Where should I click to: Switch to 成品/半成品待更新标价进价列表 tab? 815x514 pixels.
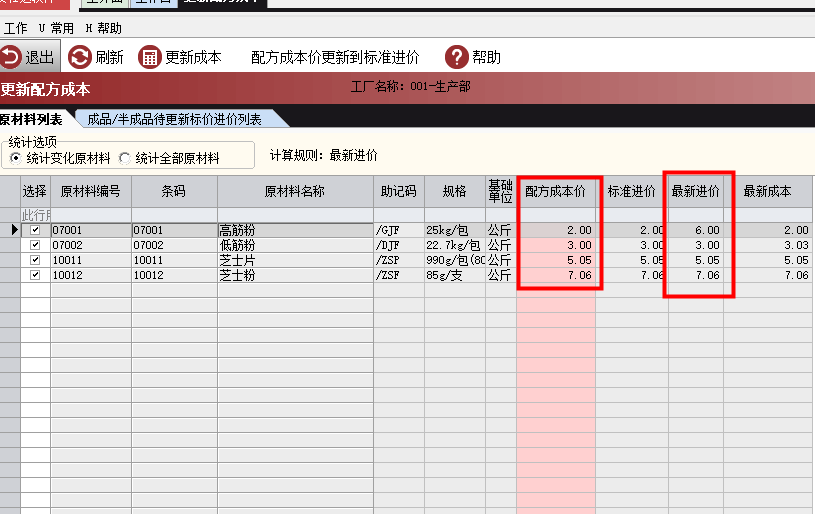pos(174,120)
